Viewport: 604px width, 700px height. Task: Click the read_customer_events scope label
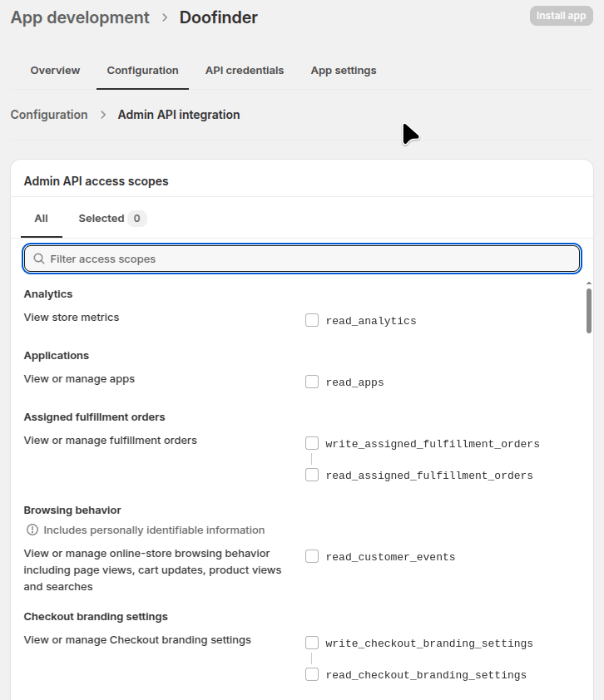point(390,557)
